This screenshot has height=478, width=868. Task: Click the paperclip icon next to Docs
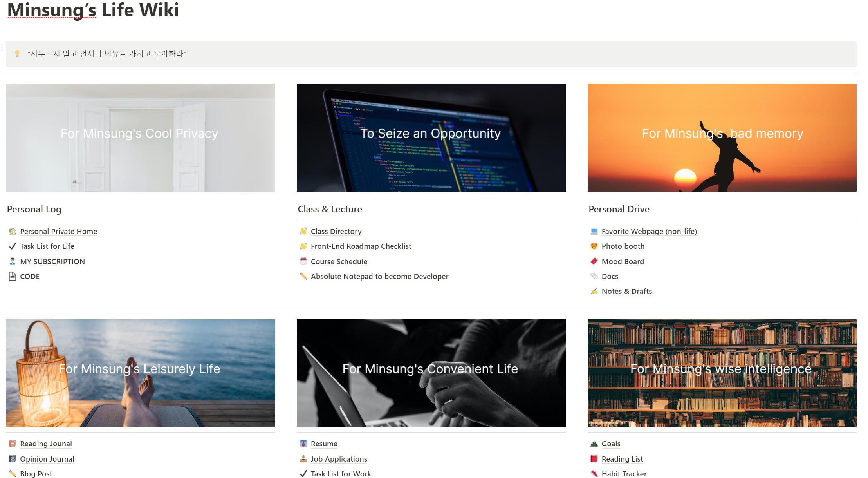click(x=594, y=276)
